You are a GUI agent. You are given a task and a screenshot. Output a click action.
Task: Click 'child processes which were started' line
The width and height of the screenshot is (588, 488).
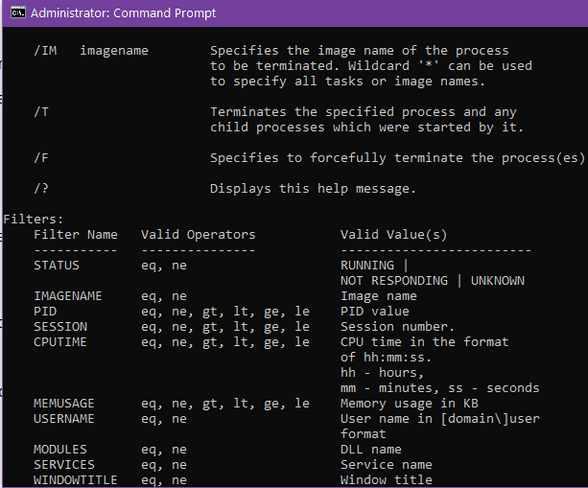(366, 127)
